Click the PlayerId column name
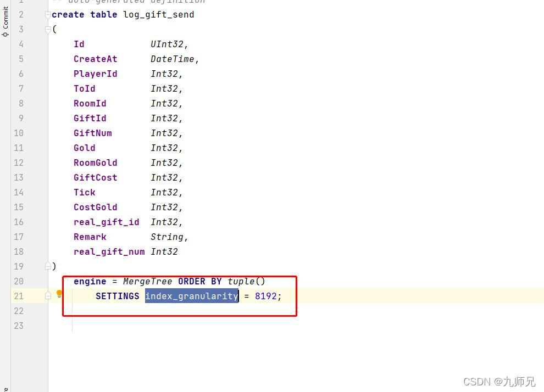 pos(96,74)
